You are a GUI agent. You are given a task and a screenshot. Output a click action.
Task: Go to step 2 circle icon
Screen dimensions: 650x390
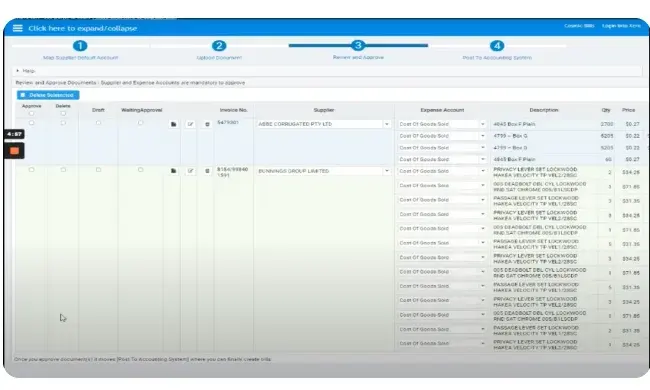click(219, 46)
